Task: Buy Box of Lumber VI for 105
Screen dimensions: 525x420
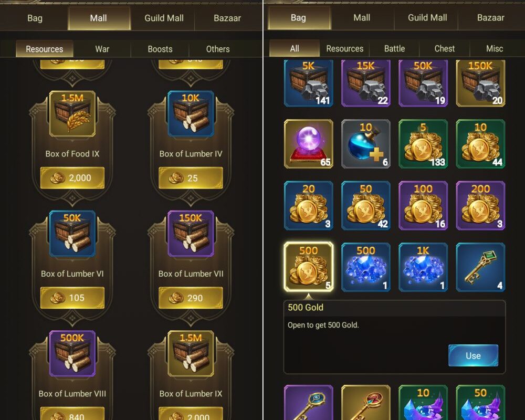Action: pyautogui.click(x=72, y=298)
